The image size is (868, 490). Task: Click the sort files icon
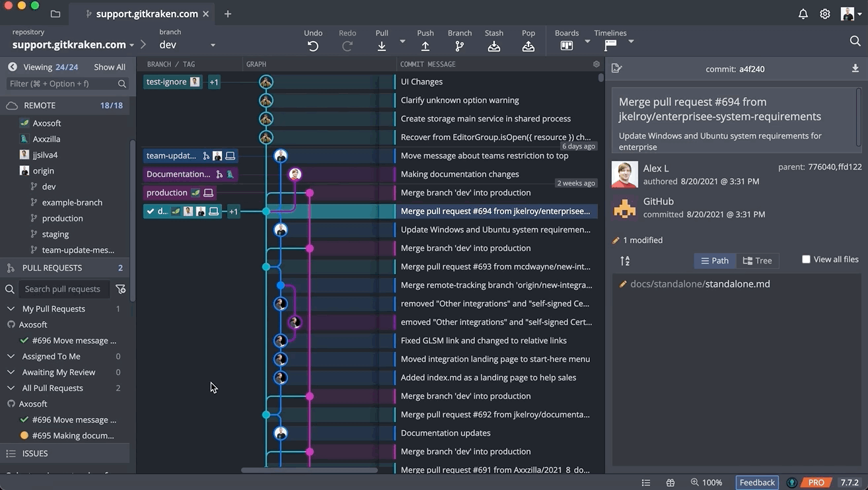pyautogui.click(x=625, y=261)
